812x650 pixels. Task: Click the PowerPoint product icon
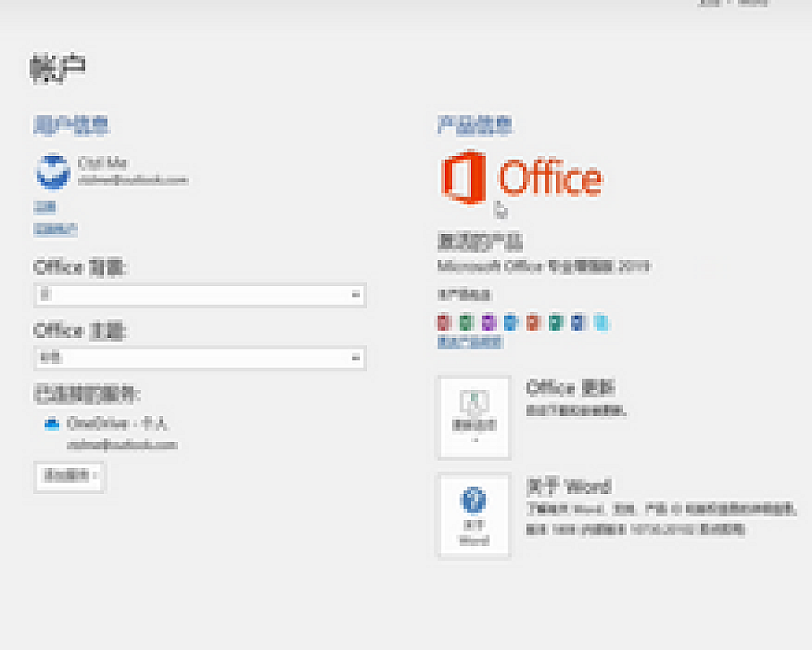[533, 323]
